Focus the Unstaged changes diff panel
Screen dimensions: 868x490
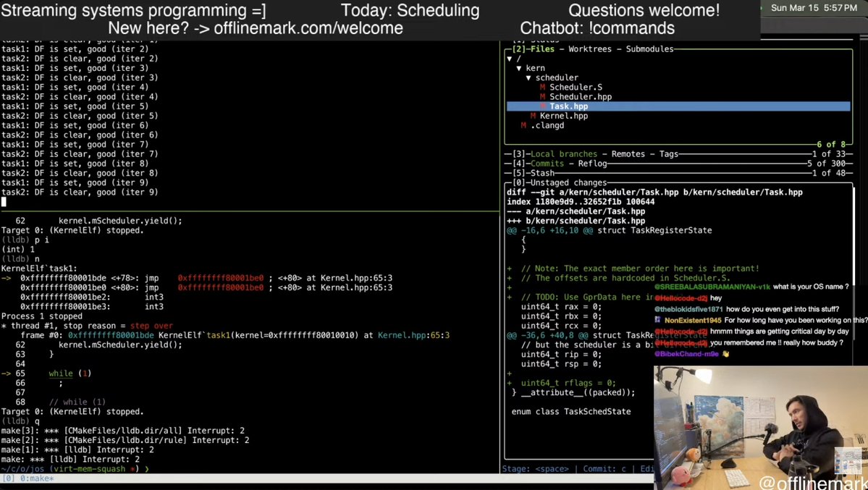point(568,182)
